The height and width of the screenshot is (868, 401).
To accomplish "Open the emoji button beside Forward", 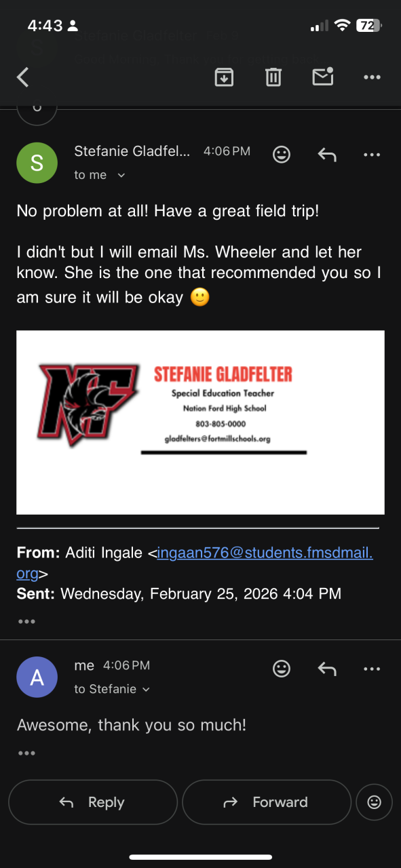I will (x=374, y=802).
